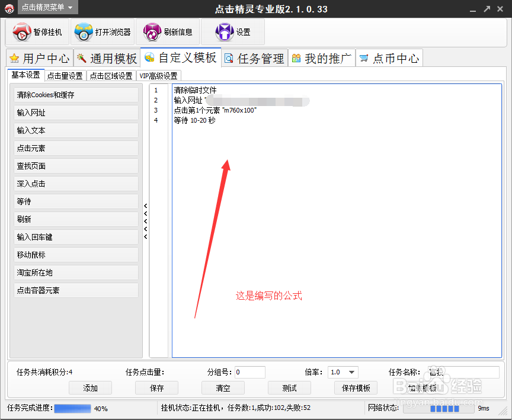Click the 清除Cookies和缓存 command button
This screenshot has width=512, height=420.
[x=76, y=95]
